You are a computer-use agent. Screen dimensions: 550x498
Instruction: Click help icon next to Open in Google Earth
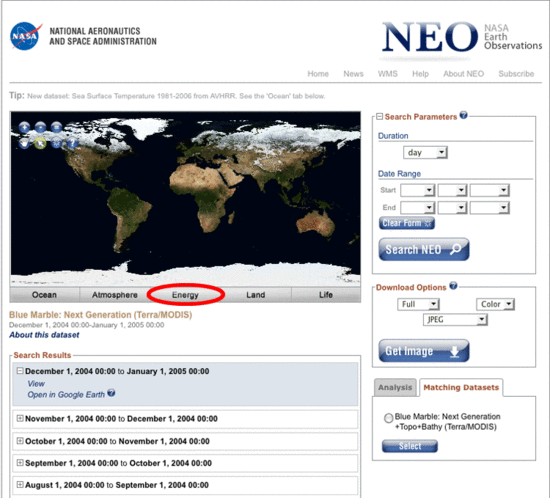click(111, 393)
